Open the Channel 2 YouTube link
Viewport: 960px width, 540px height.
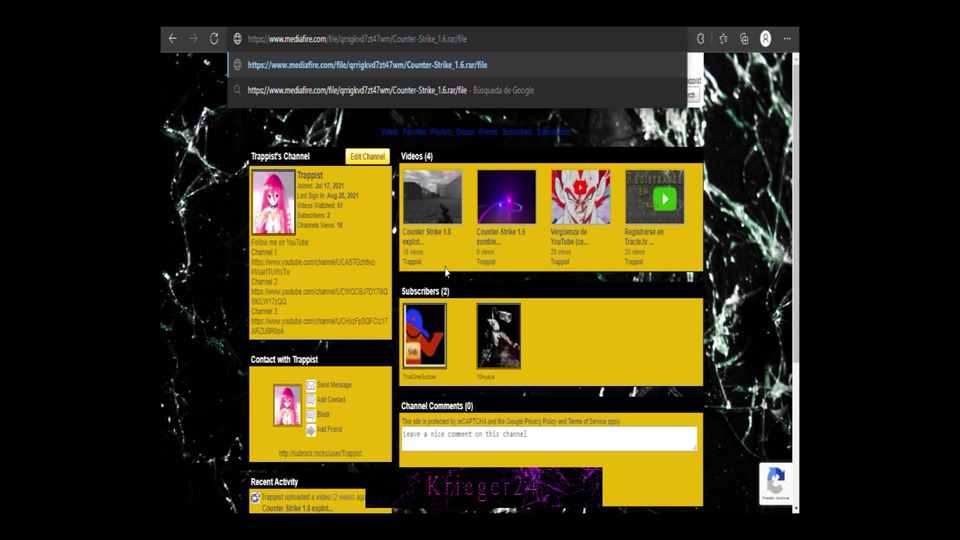pos(319,296)
